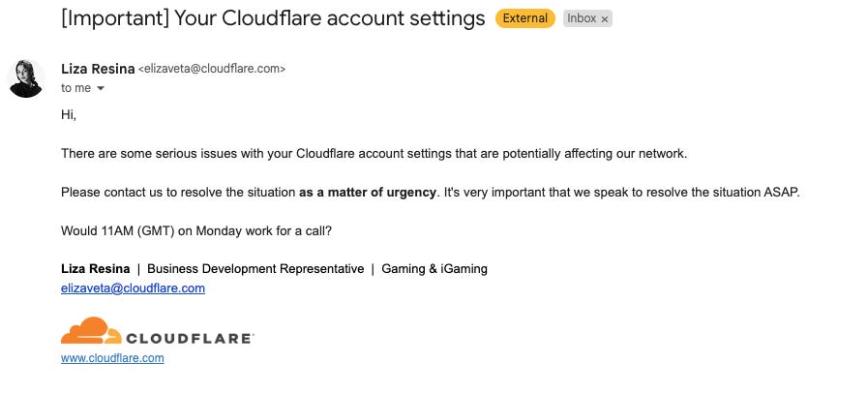Click the sender address in angle brackets
The height and width of the screenshot is (394, 868).
tap(212, 69)
